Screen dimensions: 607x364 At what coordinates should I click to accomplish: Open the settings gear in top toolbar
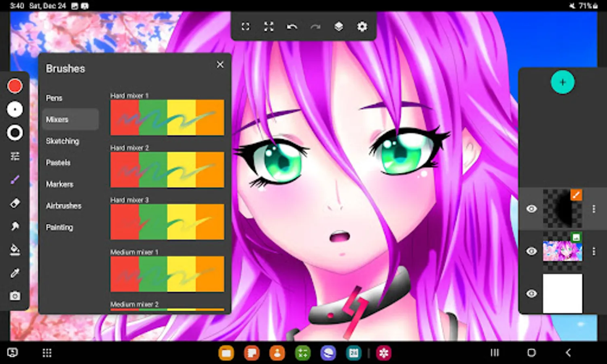[362, 27]
